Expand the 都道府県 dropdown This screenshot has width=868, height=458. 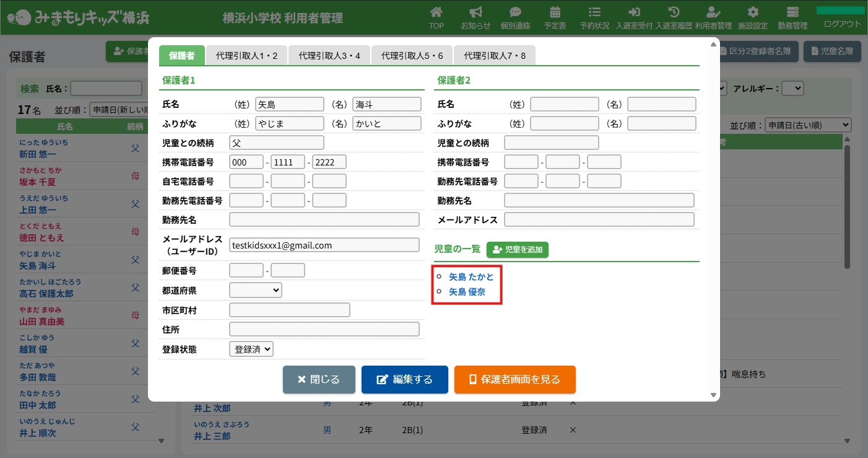tap(255, 290)
